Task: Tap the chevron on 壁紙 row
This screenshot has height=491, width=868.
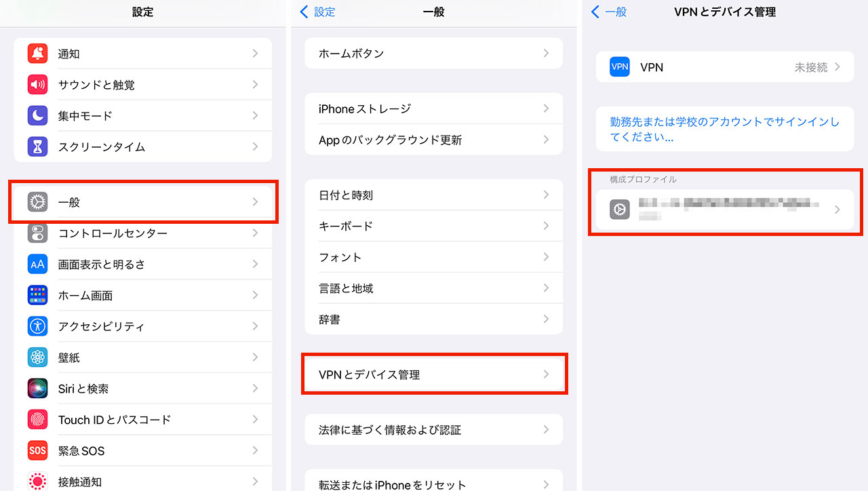Action: click(x=255, y=357)
